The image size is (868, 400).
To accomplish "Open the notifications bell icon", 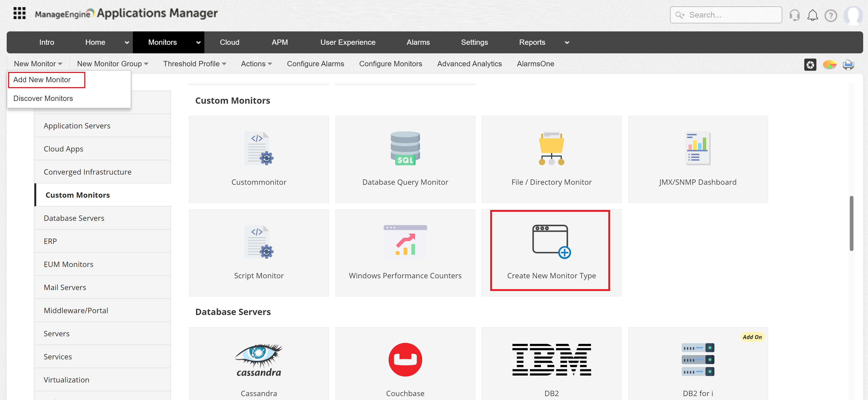I will (812, 15).
